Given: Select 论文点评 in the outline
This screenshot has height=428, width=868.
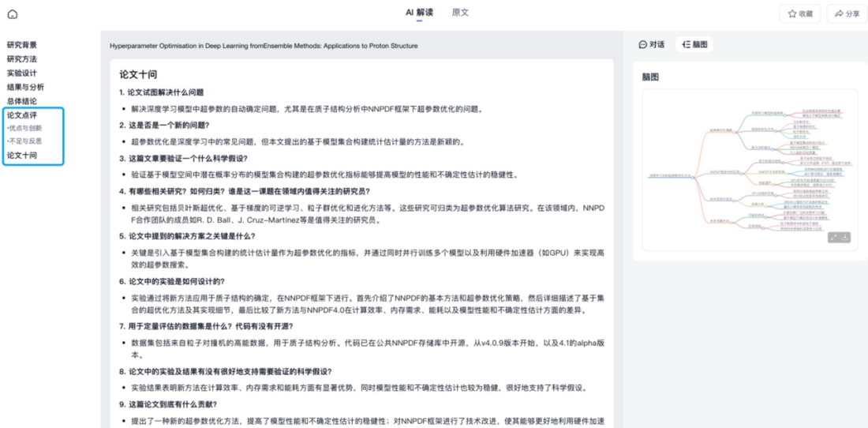Looking at the screenshot, I should click(22, 115).
